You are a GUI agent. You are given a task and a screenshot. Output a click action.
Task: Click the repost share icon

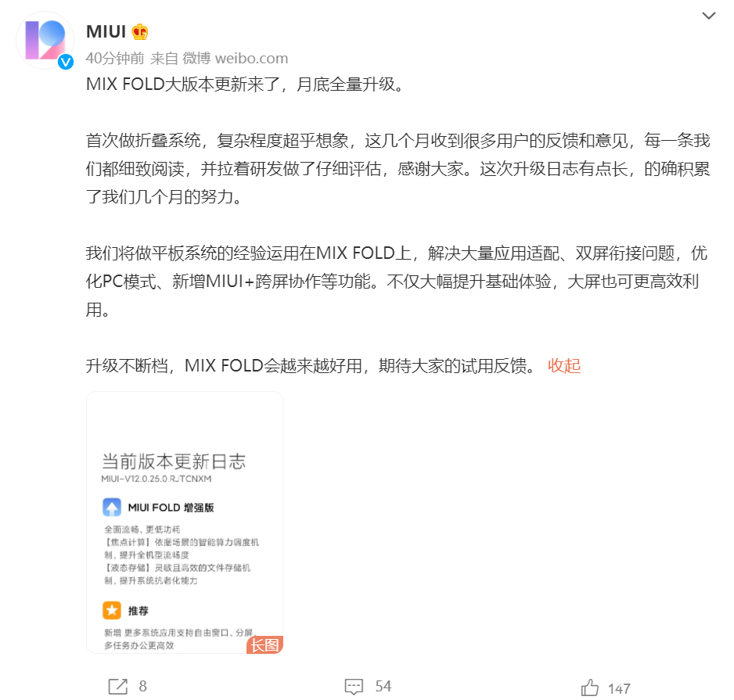[x=118, y=687]
